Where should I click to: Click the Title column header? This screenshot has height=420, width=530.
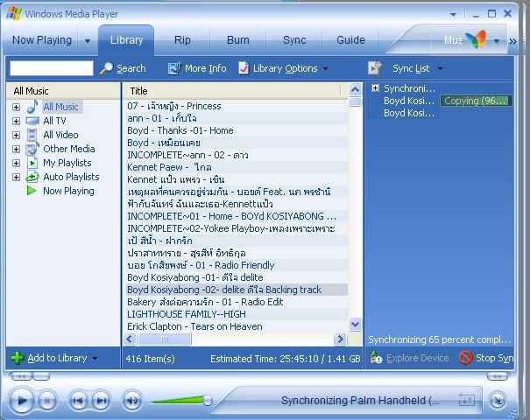pos(233,91)
